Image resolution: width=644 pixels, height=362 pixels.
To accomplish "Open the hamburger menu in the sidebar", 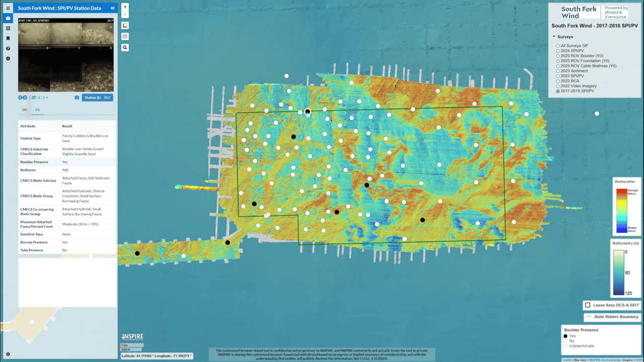I will click(8, 8).
